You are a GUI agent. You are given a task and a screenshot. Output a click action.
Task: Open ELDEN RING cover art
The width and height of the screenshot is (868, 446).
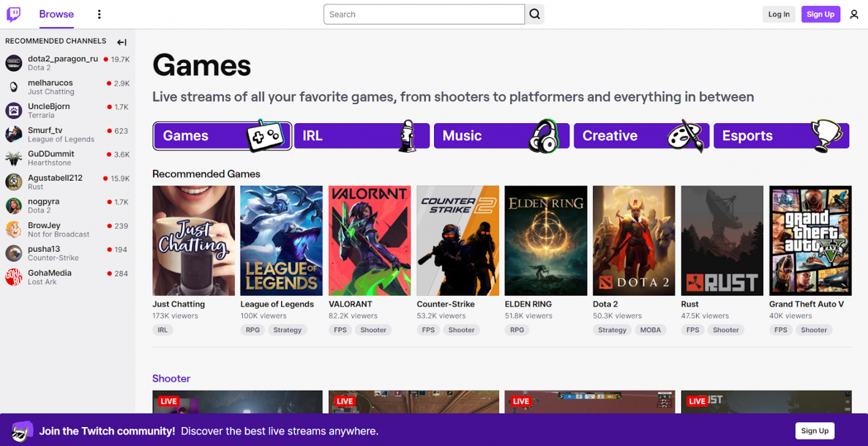[546, 241]
